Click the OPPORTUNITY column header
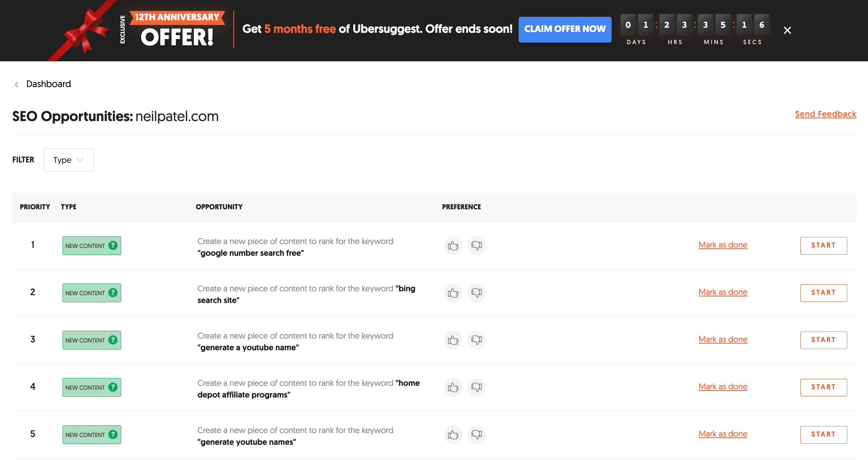868x460 pixels. tap(219, 207)
